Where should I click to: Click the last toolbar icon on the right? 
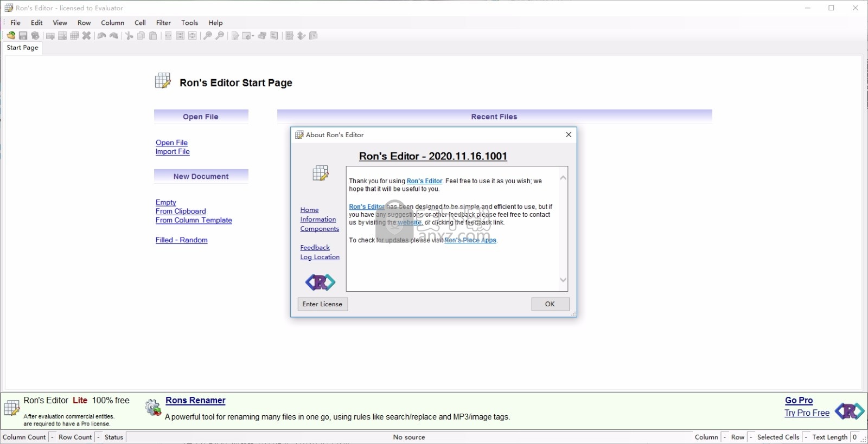pyautogui.click(x=313, y=36)
